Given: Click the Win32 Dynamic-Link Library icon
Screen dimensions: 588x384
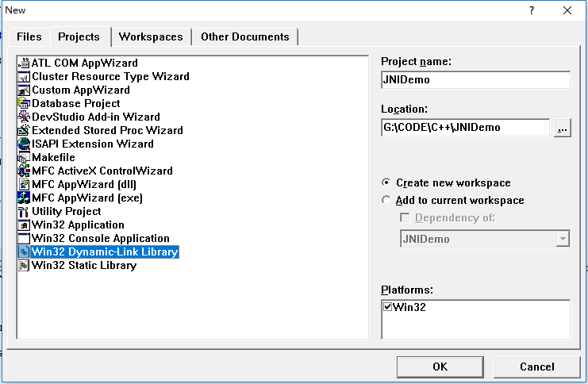Looking at the screenshot, I should point(24,252).
